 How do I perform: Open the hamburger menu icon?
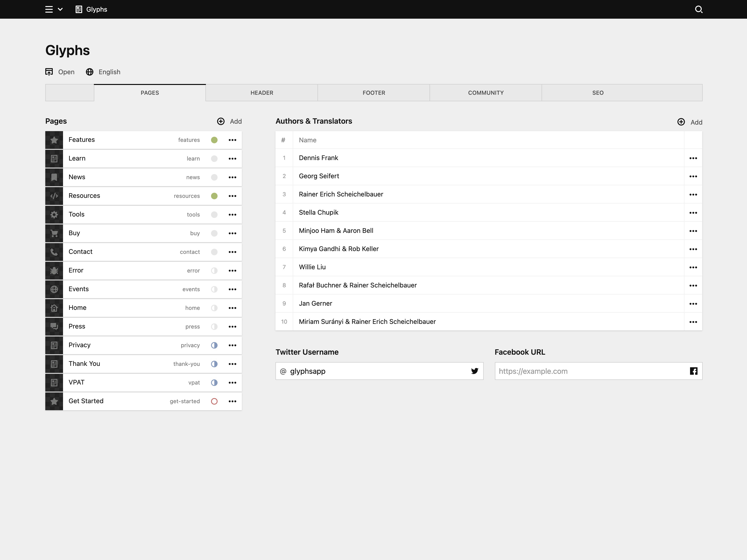pyautogui.click(x=49, y=10)
